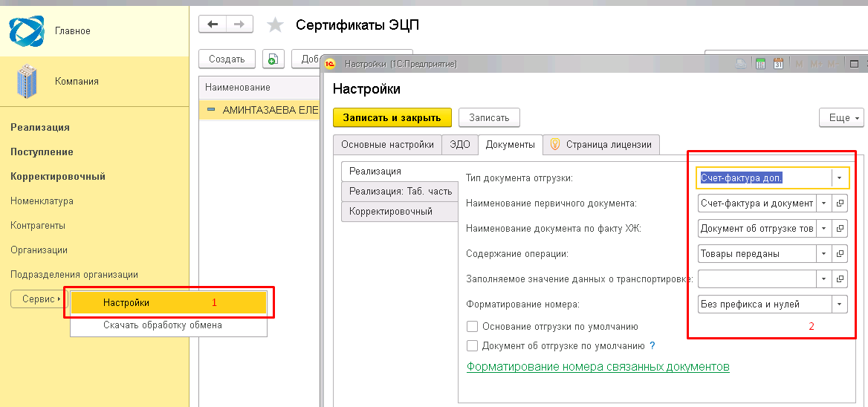Click the copy-document icon next to Создать
The image size is (868, 407).
273,59
